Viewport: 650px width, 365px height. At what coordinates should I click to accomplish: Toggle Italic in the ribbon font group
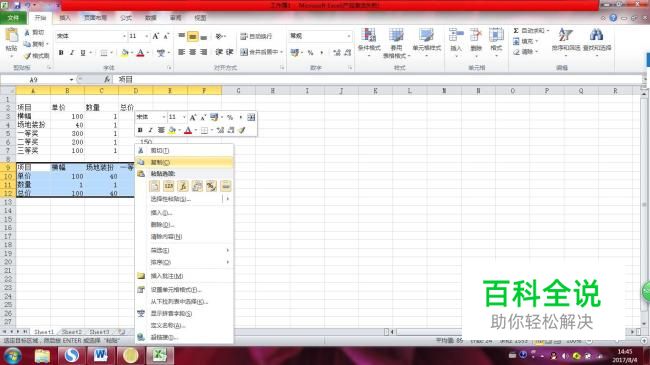coord(72,53)
